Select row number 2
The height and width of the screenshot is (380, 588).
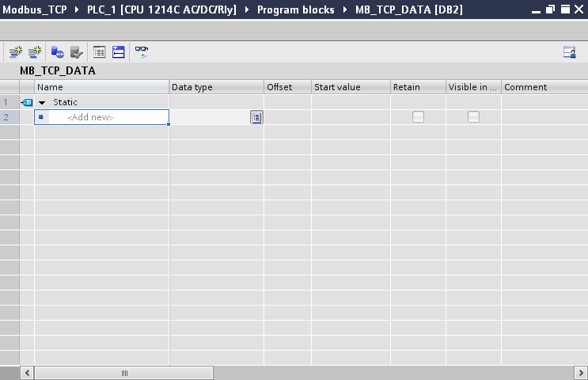(x=9, y=117)
